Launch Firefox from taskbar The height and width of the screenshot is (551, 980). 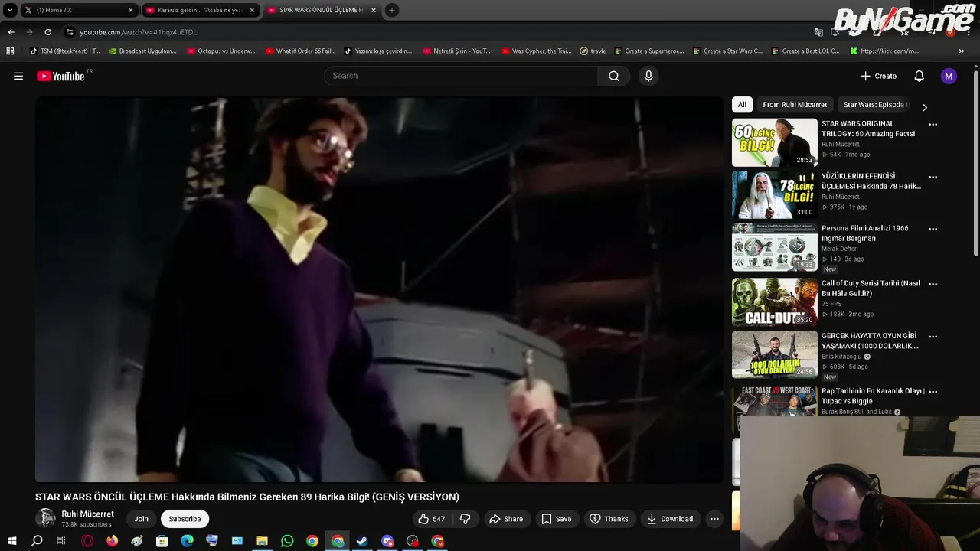pos(112,541)
